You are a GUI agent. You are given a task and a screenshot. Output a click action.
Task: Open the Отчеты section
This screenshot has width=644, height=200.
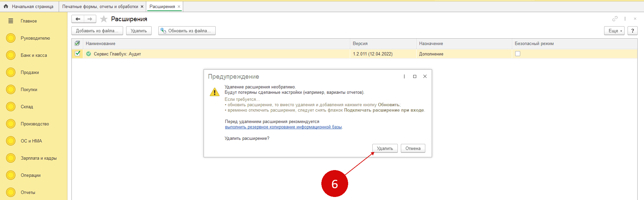28,192
